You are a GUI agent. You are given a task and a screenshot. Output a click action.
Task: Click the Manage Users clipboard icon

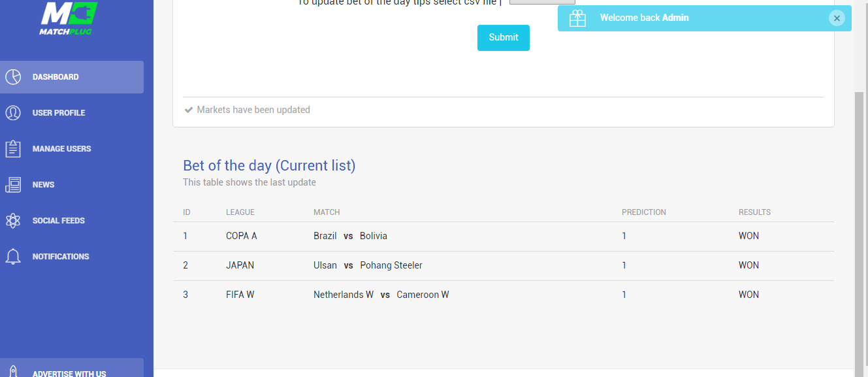[x=13, y=149]
